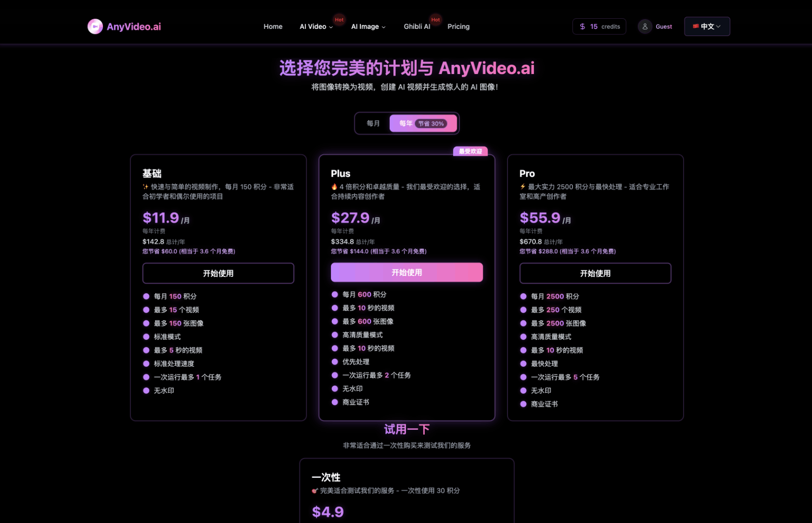Click bullet icon beside 每月 150 积分
This screenshot has width=812, height=523.
146,296
